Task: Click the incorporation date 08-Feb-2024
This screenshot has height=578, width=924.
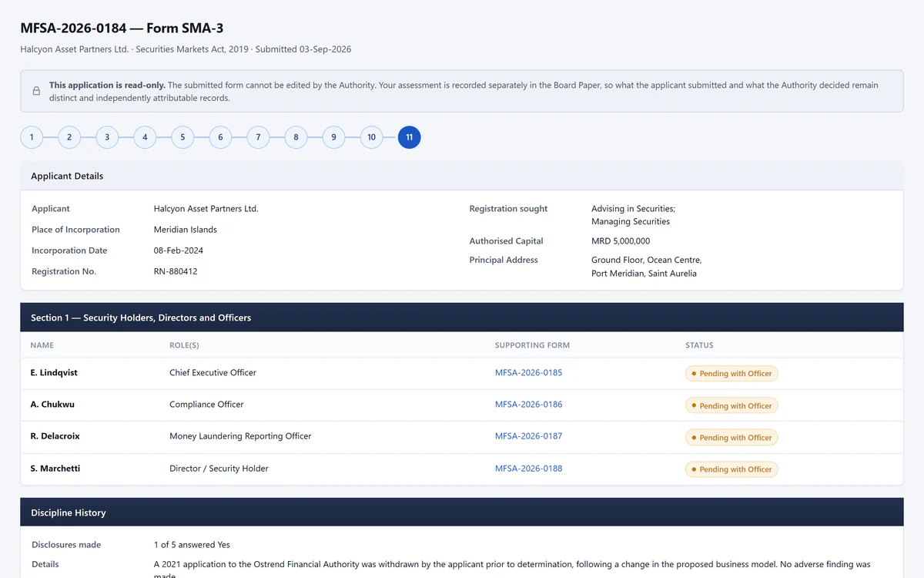Action: 179,250
